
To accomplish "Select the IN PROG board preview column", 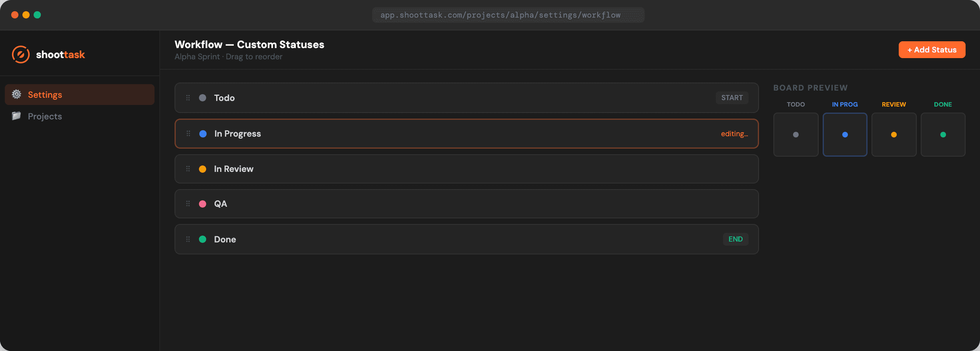I will (x=845, y=134).
